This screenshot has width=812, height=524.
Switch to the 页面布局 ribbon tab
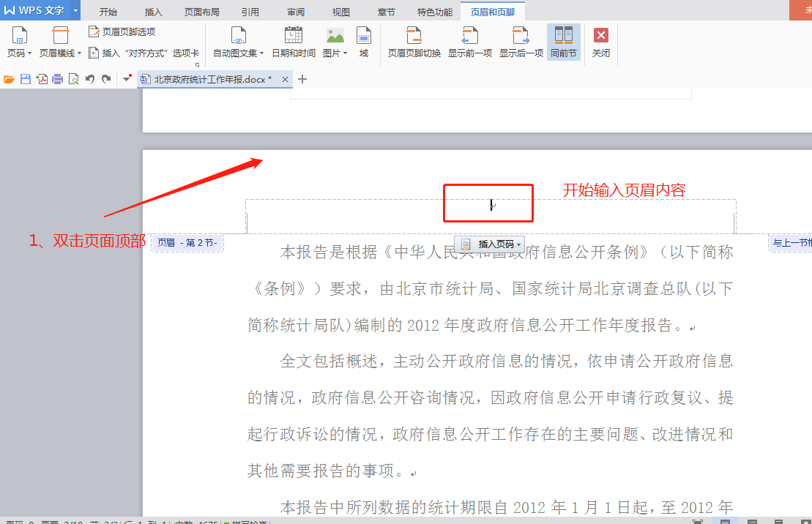(x=202, y=12)
